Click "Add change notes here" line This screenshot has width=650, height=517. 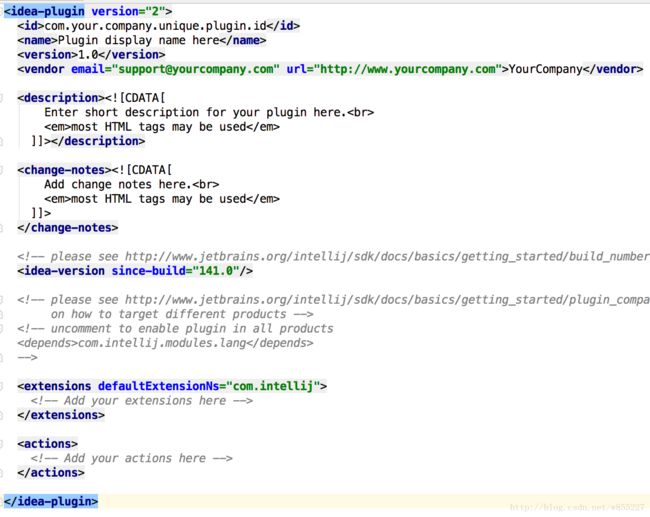point(120,184)
